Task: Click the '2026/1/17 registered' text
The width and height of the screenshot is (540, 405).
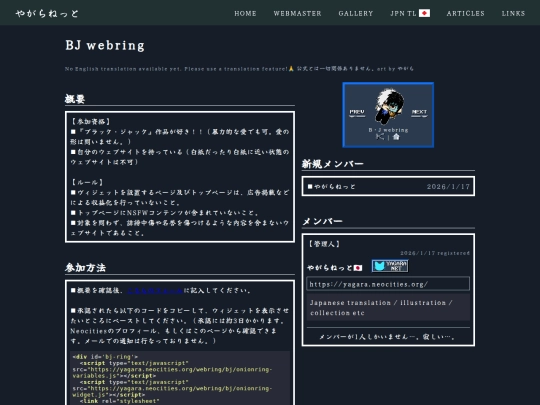Action: click(435, 253)
